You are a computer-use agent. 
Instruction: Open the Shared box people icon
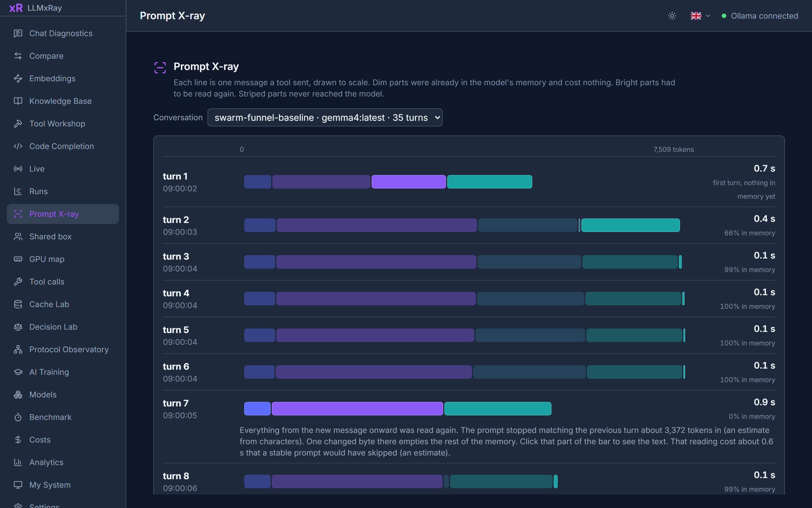pyautogui.click(x=18, y=237)
